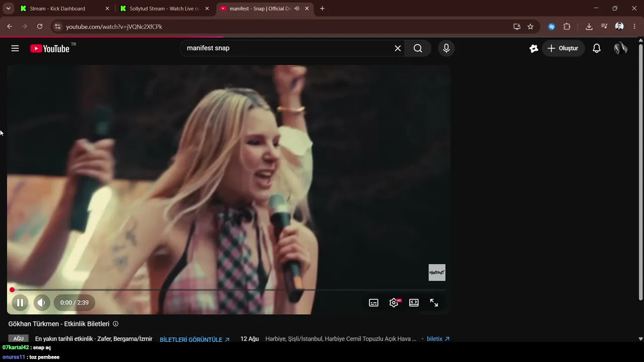The image size is (644, 362).
Task: Switch to the Sollytud Stream tab
Action: 164,9
